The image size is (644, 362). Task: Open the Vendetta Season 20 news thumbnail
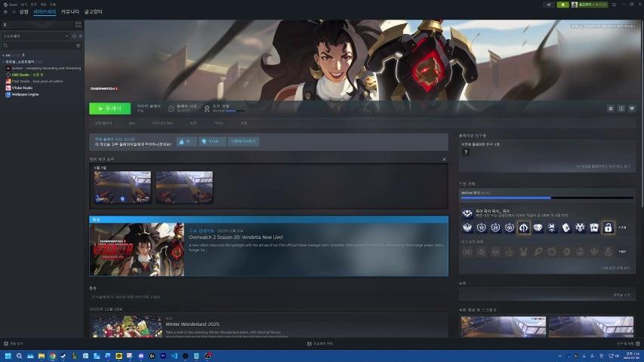click(x=137, y=249)
